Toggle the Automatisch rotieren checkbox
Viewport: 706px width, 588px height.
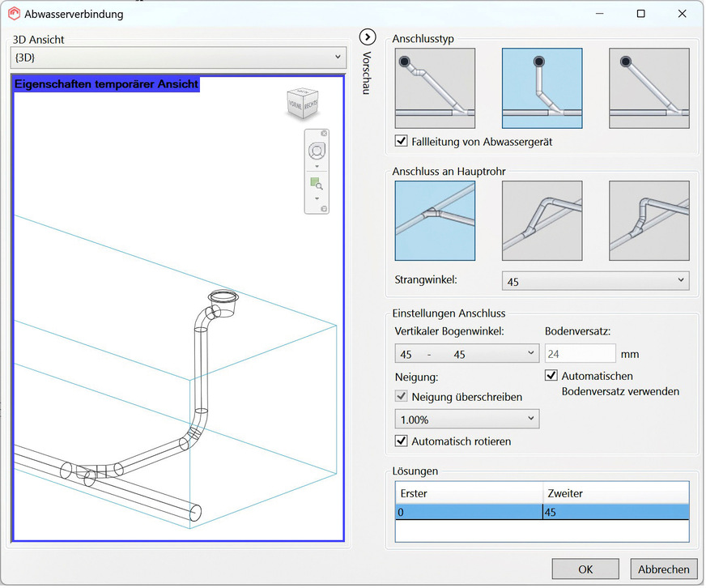tap(402, 441)
